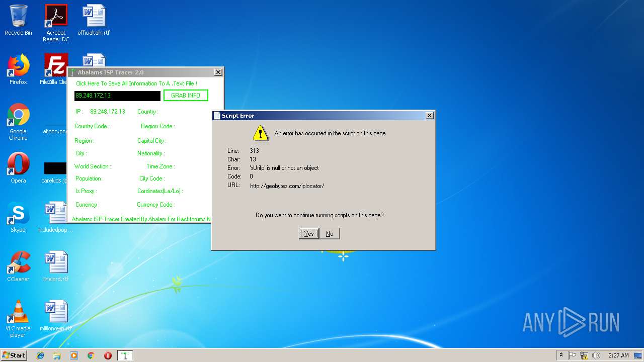Click the error text 'sUrlIp' is null
Image resolution: width=644 pixels, height=362 pixels.
click(x=284, y=168)
